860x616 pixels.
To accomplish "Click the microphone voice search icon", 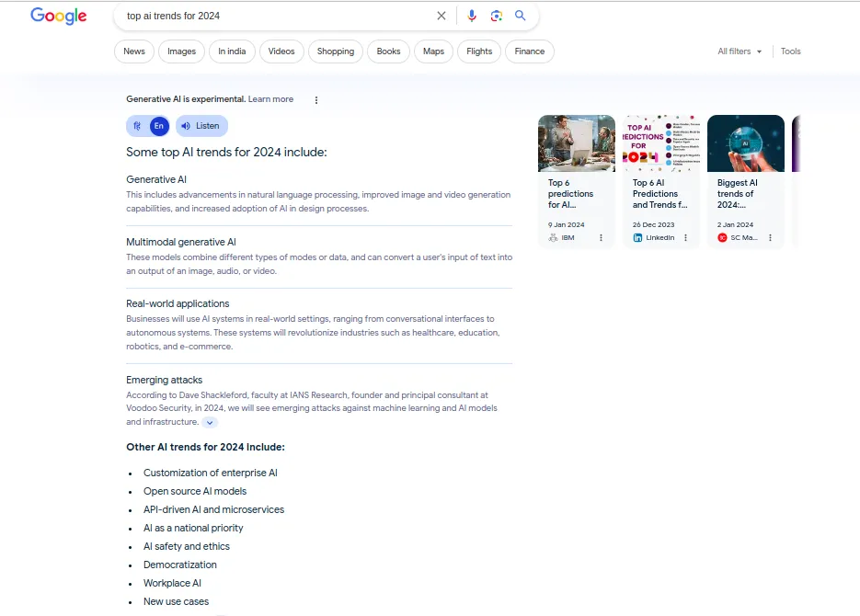I will pos(472,16).
